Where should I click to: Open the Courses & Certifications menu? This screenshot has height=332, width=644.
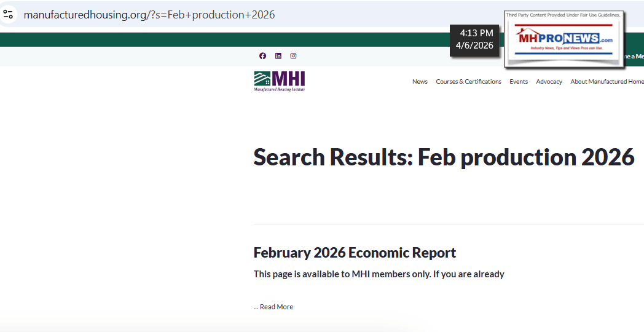click(468, 82)
